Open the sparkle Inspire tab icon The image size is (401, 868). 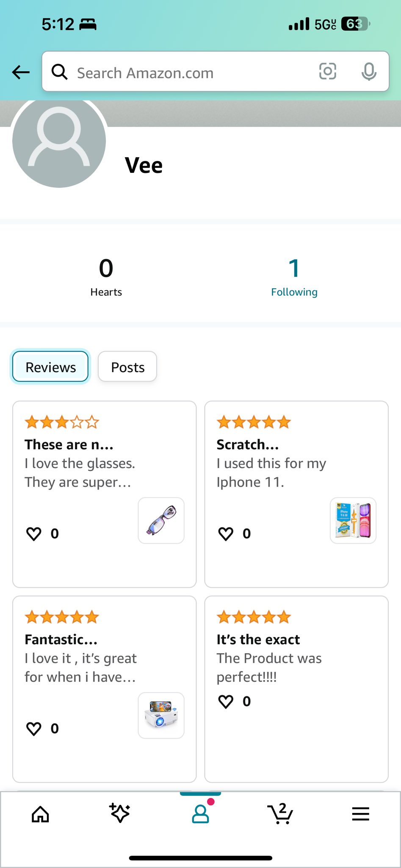tap(120, 813)
